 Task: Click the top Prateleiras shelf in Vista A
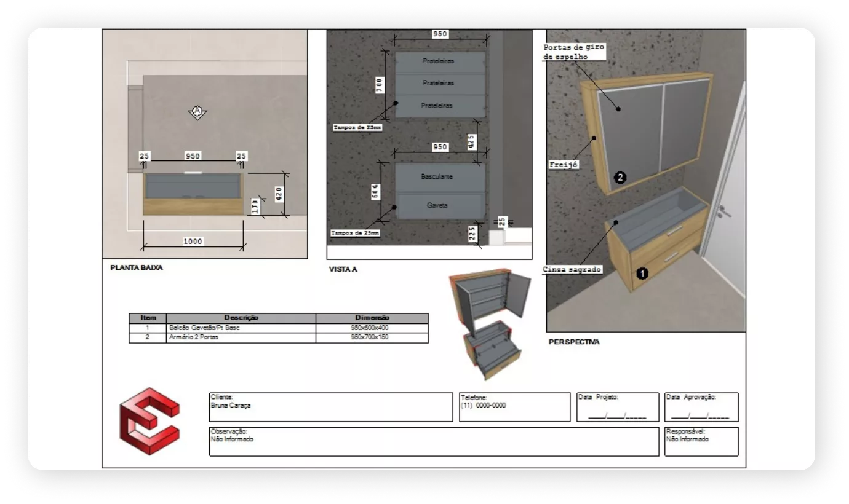coord(439,61)
